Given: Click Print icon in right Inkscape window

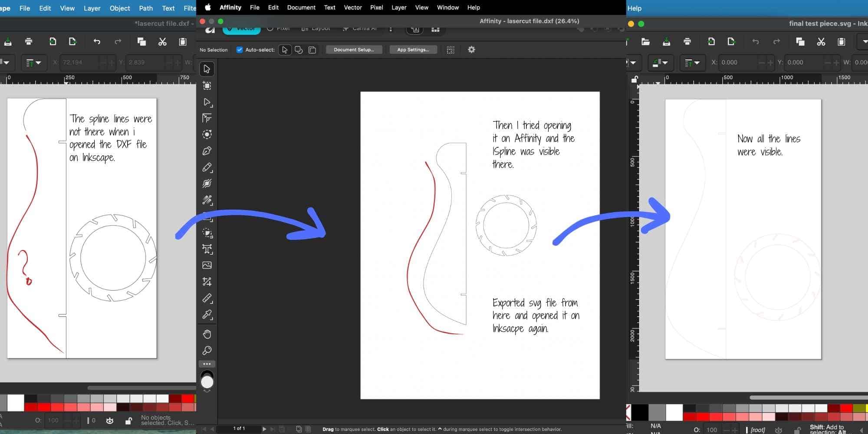Looking at the screenshot, I should (687, 42).
